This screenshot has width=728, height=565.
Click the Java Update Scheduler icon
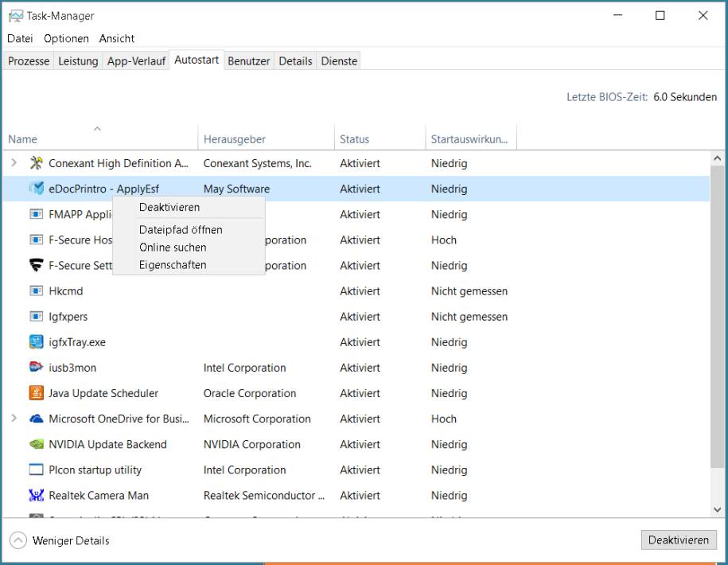[36, 393]
